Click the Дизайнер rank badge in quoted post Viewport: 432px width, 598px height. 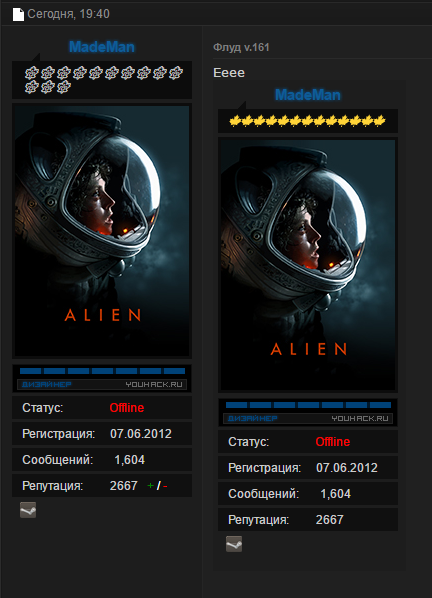(x=308, y=412)
